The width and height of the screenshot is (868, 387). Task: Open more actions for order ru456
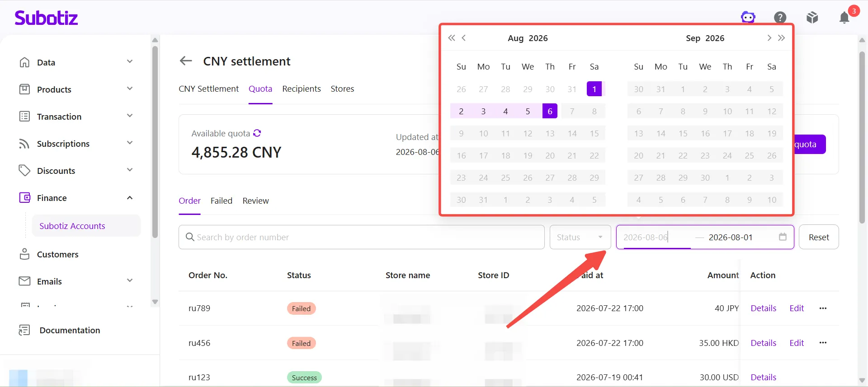click(823, 343)
